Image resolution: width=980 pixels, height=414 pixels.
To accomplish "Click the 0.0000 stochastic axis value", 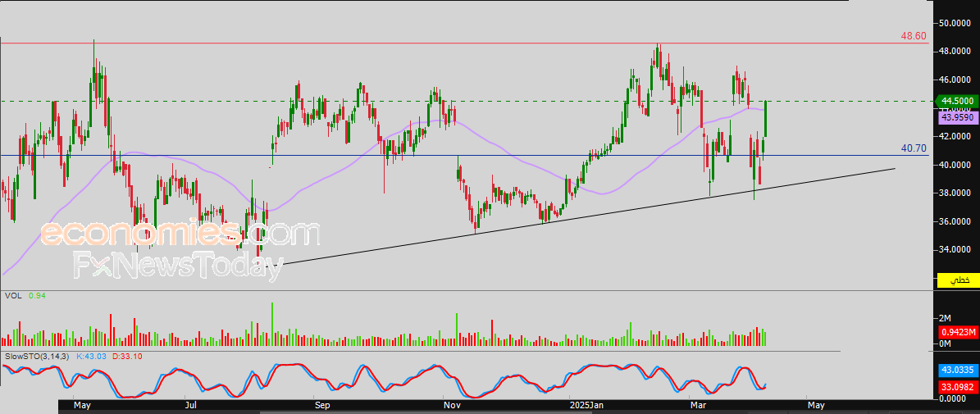I will coord(954,398).
